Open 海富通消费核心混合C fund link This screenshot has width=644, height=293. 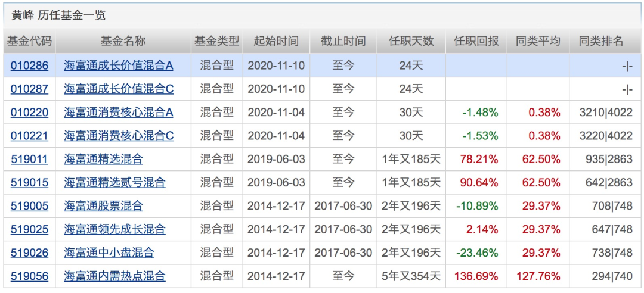pos(119,136)
